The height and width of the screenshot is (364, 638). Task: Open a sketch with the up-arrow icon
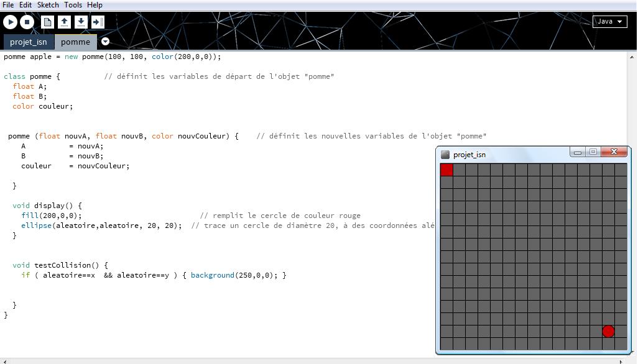64,22
